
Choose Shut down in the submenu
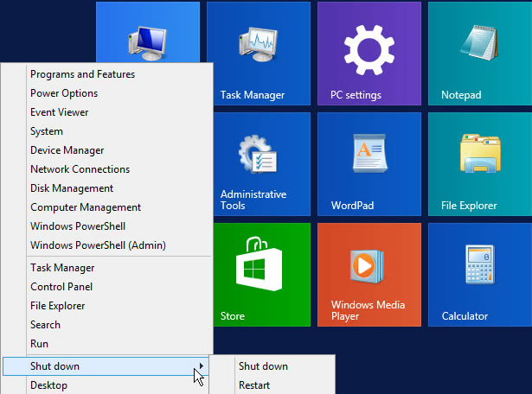pyautogui.click(x=263, y=366)
